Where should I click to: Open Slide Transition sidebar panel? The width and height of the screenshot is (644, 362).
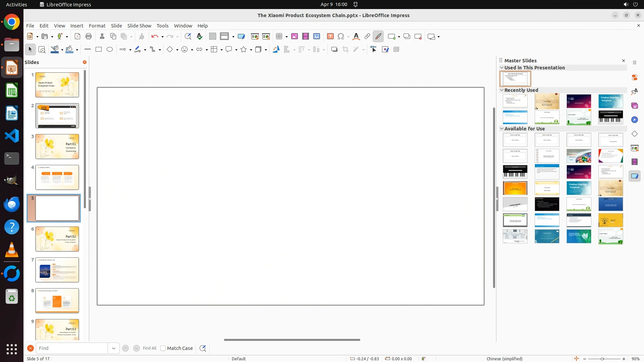click(635, 148)
